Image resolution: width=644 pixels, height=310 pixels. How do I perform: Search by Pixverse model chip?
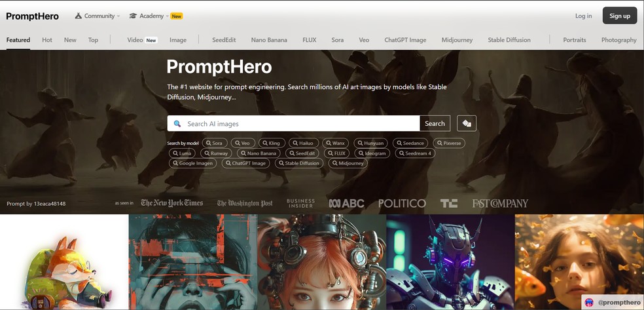(x=449, y=143)
